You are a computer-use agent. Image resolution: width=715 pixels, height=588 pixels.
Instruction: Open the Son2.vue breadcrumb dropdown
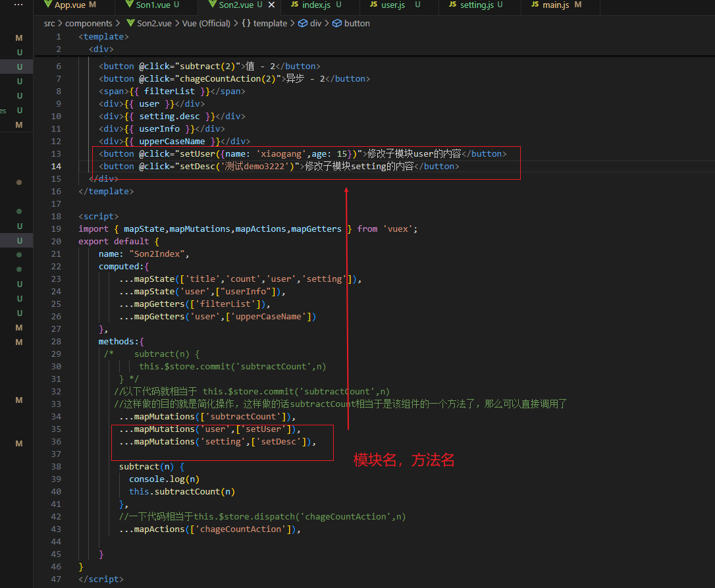tap(154, 23)
